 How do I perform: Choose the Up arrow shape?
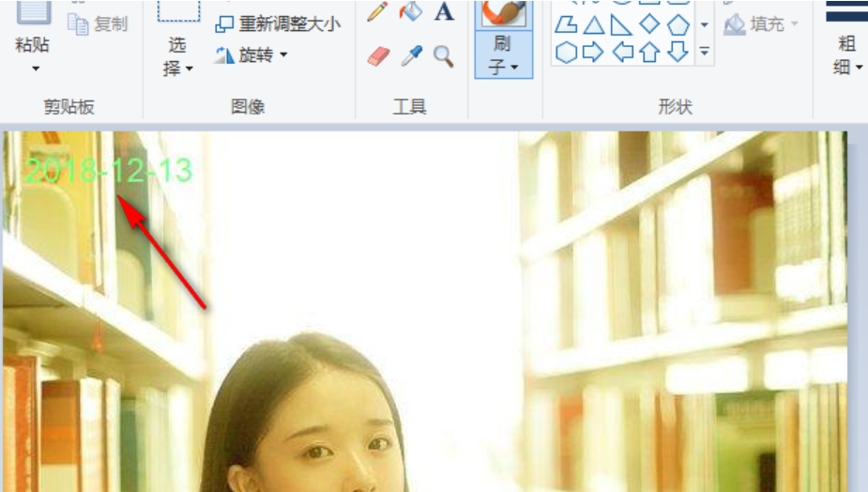tap(650, 53)
